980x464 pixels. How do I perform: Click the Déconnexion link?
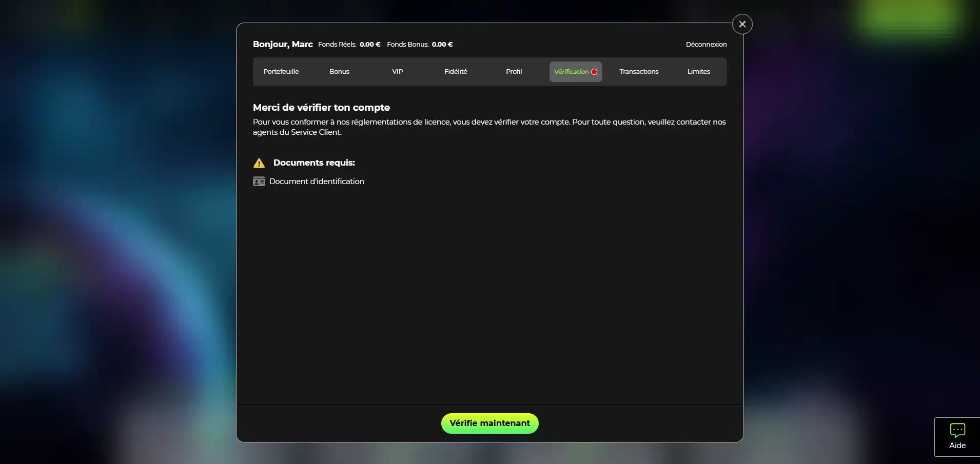tap(705, 44)
